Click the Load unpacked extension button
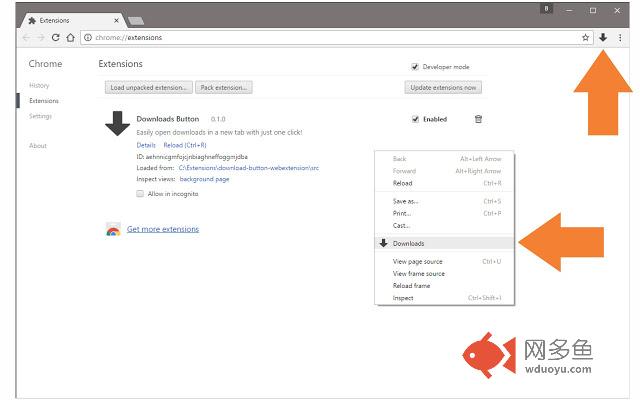Image resolution: width=640 pixels, height=400 pixels. click(x=148, y=87)
